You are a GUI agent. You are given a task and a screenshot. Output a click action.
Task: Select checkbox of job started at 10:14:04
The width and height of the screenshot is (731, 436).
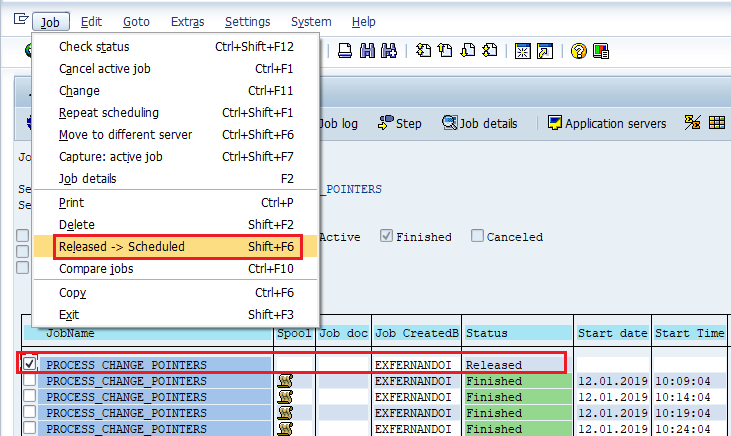coord(29,396)
